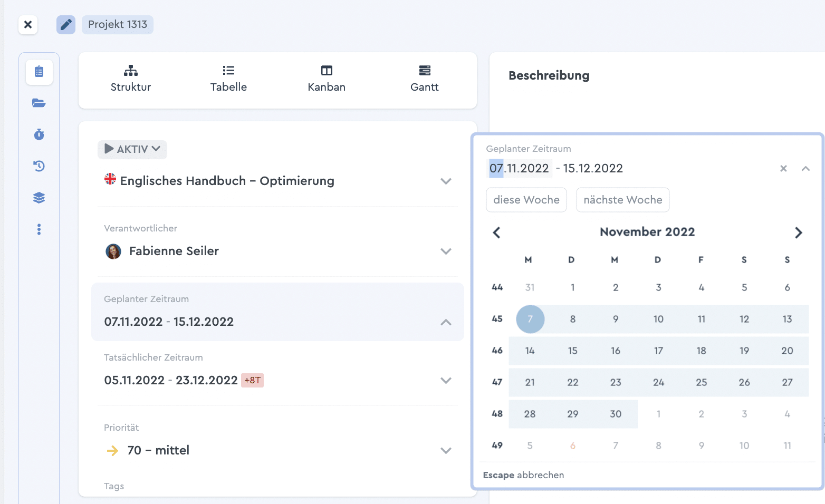This screenshot has width=825, height=504.
Task: Switch to the Tabelle view
Action: [228, 79]
